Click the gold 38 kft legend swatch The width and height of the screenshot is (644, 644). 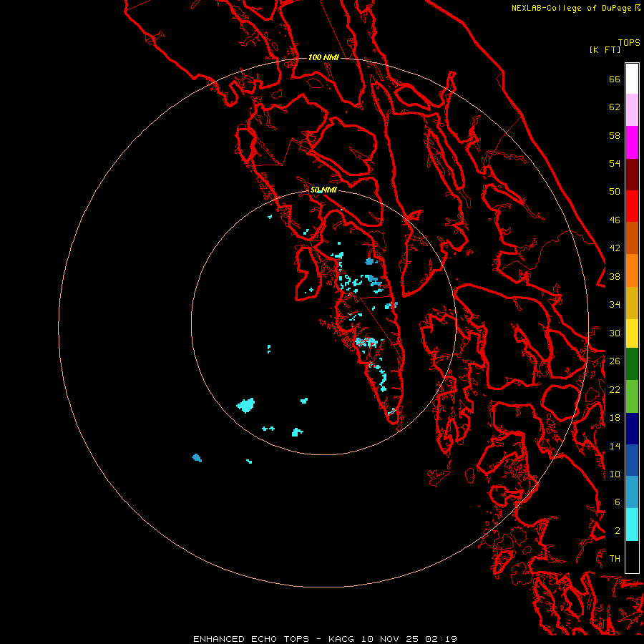[632, 303]
